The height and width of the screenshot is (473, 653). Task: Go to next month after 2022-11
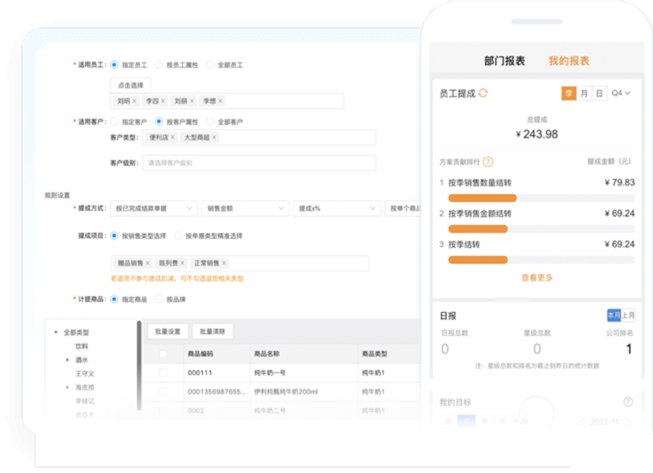click(628, 422)
